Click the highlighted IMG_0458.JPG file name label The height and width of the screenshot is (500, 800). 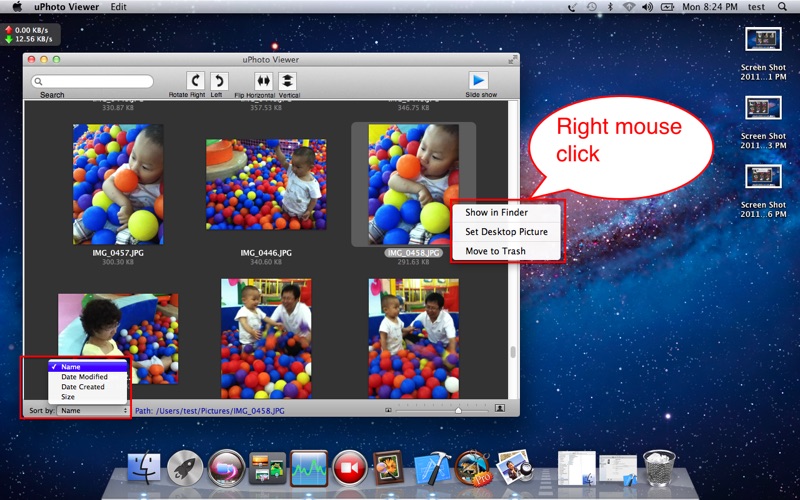point(413,253)
